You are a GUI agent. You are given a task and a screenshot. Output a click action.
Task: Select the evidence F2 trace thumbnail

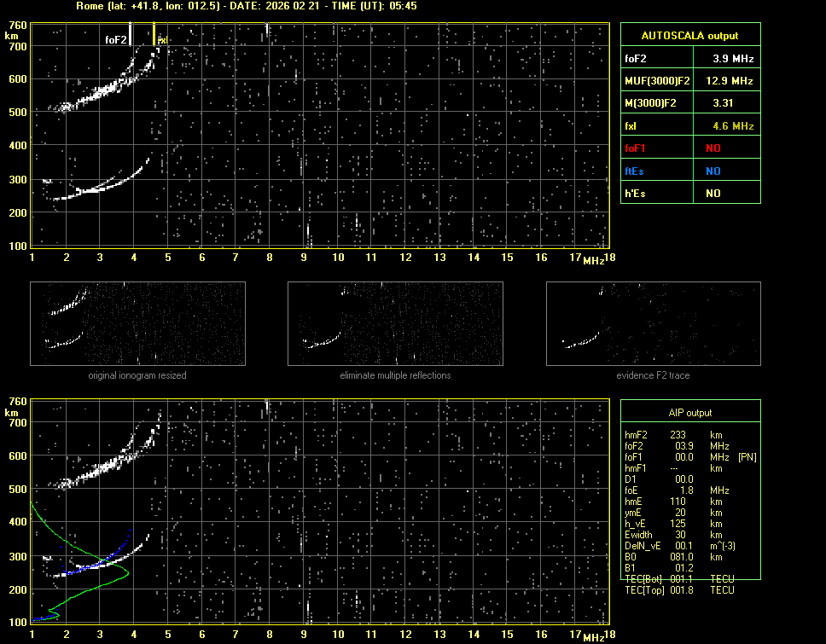click(653, 323)
